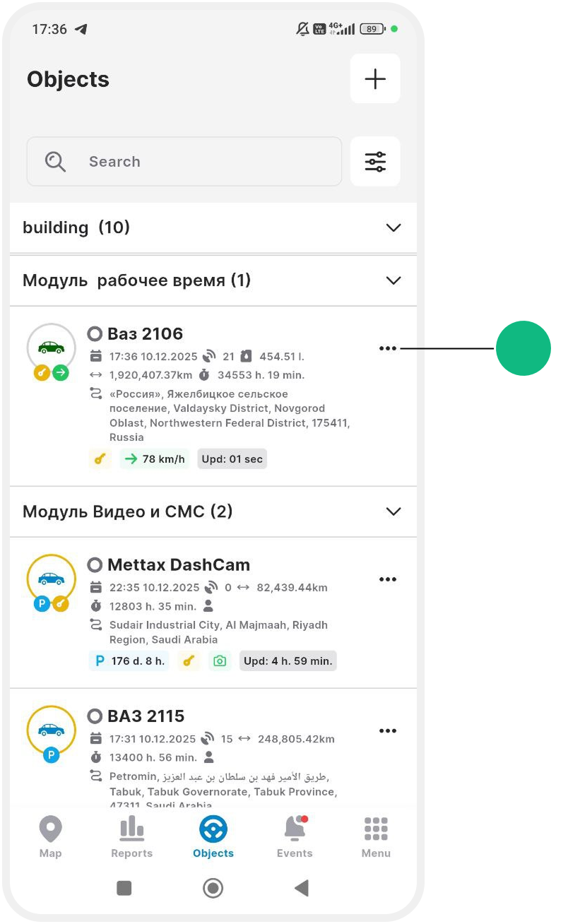Open the filter settings sliders icon

tap(375, 162)
